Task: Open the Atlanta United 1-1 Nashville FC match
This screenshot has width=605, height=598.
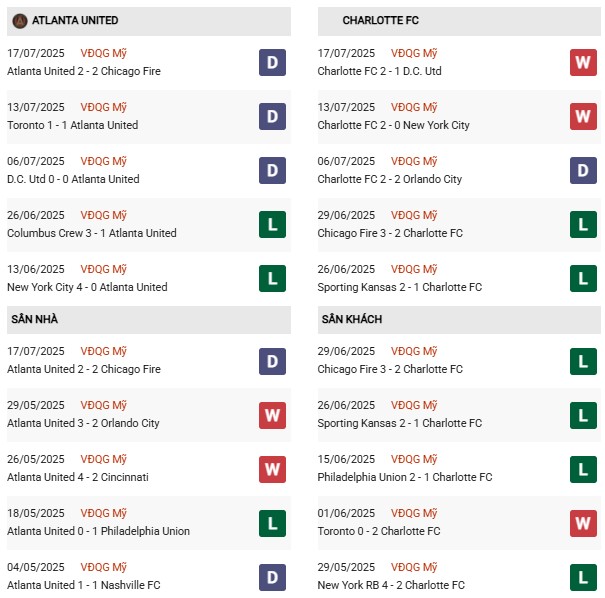Action: [x=83, y=585]
